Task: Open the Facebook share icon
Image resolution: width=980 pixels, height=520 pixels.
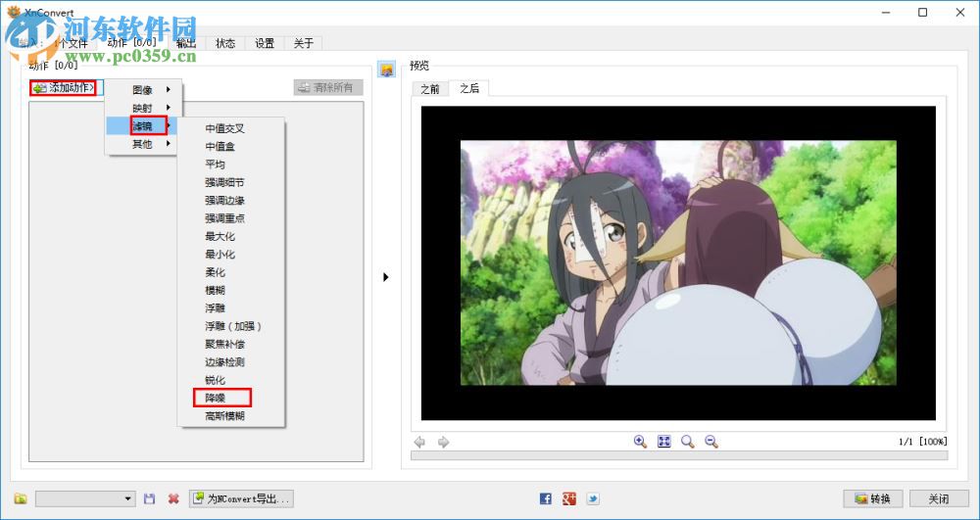Action: tap(546, 498)
